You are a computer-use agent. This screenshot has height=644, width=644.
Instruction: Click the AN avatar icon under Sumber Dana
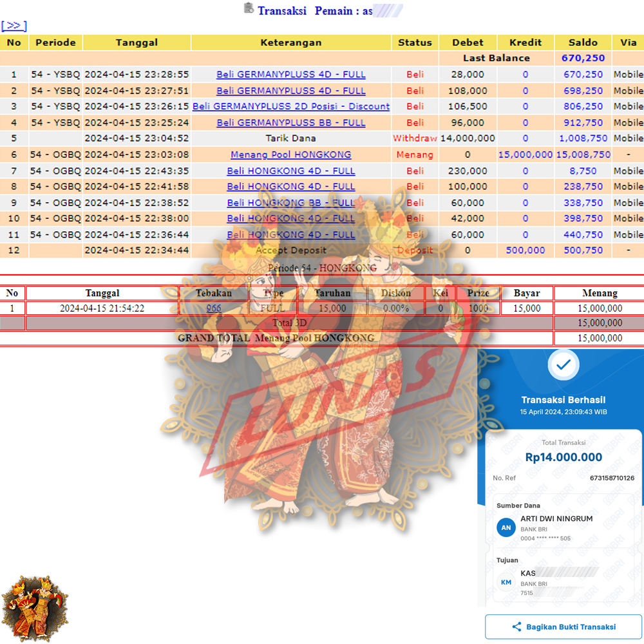point(506,527)
